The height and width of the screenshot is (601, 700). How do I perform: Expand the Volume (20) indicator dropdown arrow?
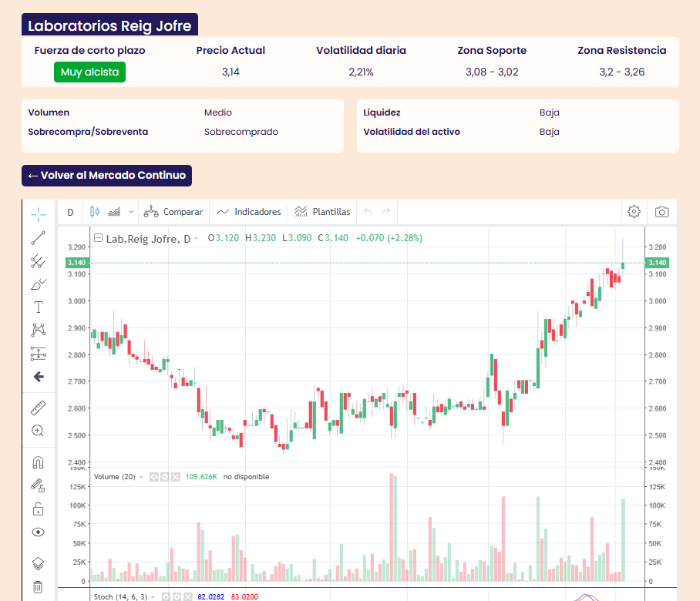click(141, 477)
